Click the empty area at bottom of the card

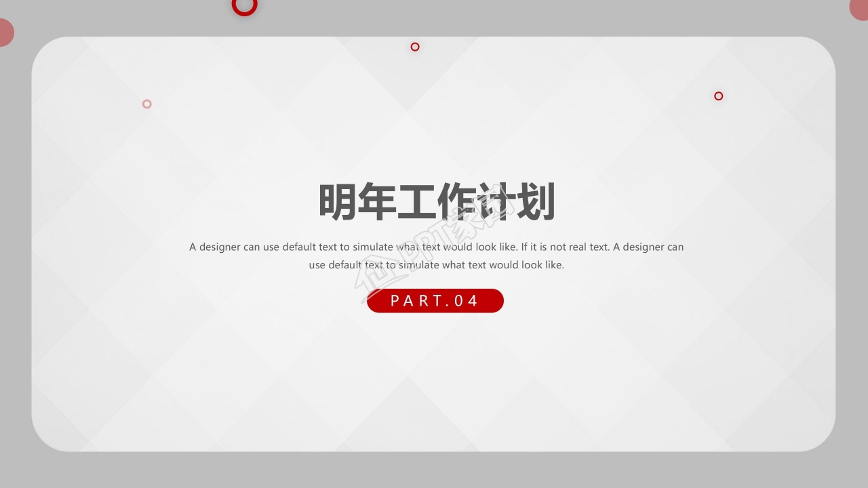pos(434,413)
